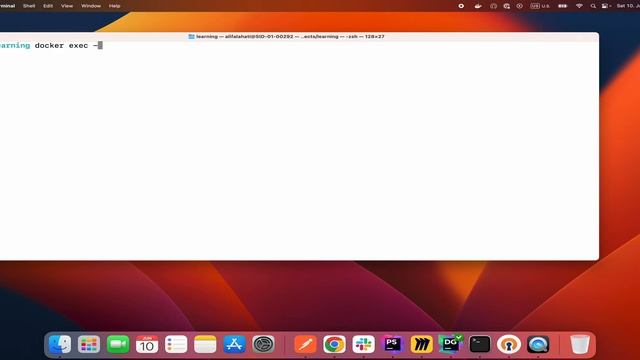Open the Terminal application menu

click(7, 6)
